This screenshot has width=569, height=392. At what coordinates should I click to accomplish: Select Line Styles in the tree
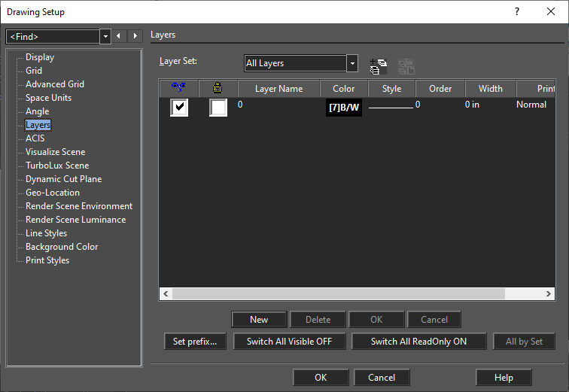[x=47, y=233]
